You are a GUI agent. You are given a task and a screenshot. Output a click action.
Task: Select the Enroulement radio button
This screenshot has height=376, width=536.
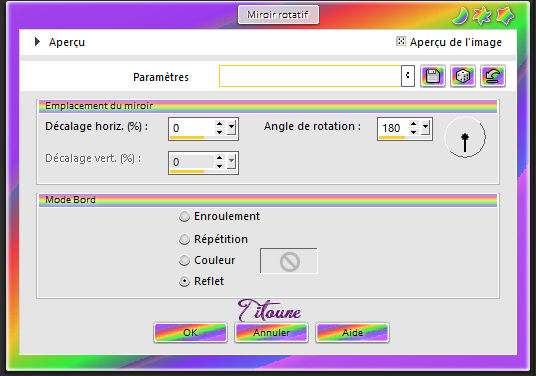tap(184, 216)
